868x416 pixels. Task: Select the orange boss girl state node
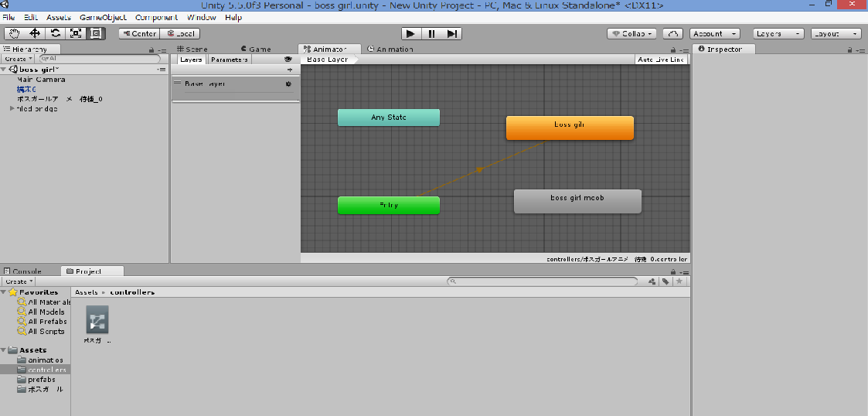[570, 128]
